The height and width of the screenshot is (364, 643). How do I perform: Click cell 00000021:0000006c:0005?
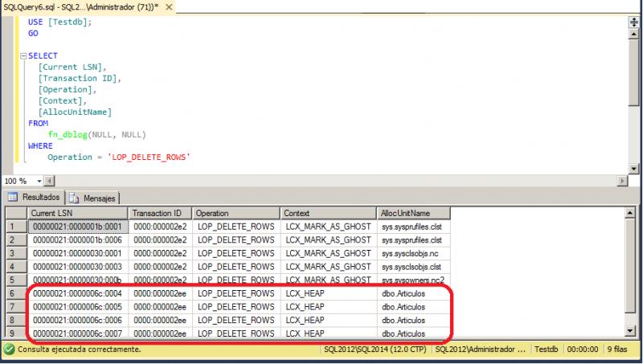click(x=78, y=307)
